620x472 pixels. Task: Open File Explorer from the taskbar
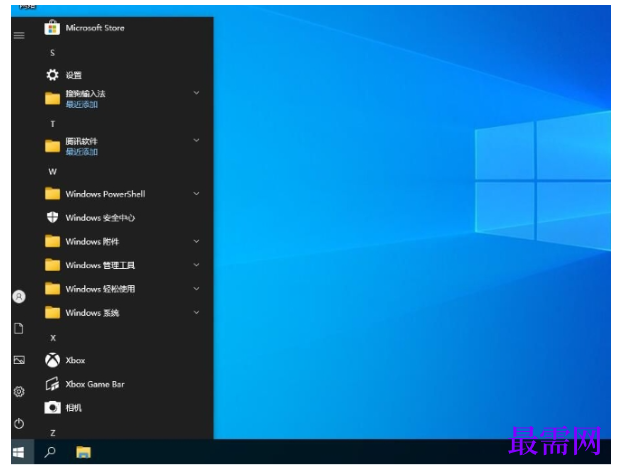pos(83,452)
